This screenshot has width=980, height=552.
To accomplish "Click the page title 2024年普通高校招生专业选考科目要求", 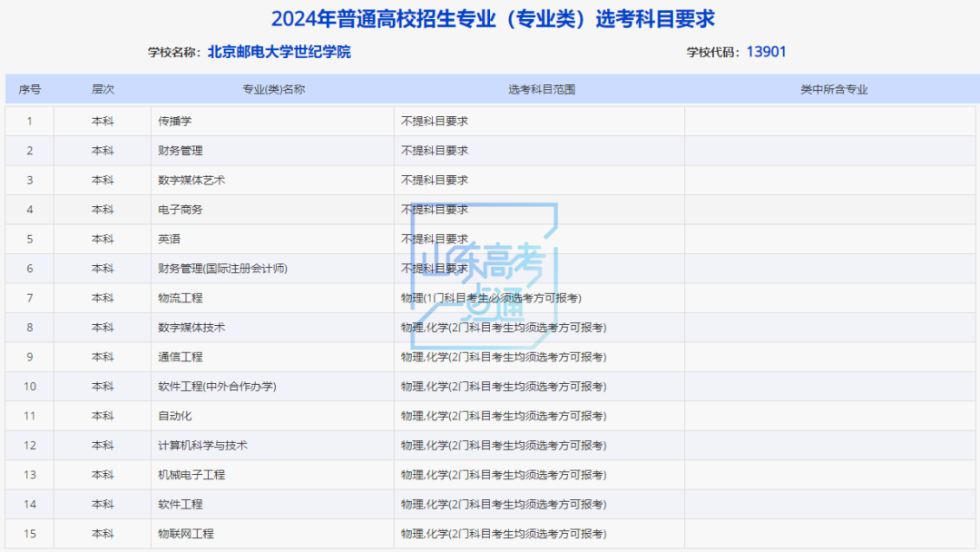I will point(490,15).
